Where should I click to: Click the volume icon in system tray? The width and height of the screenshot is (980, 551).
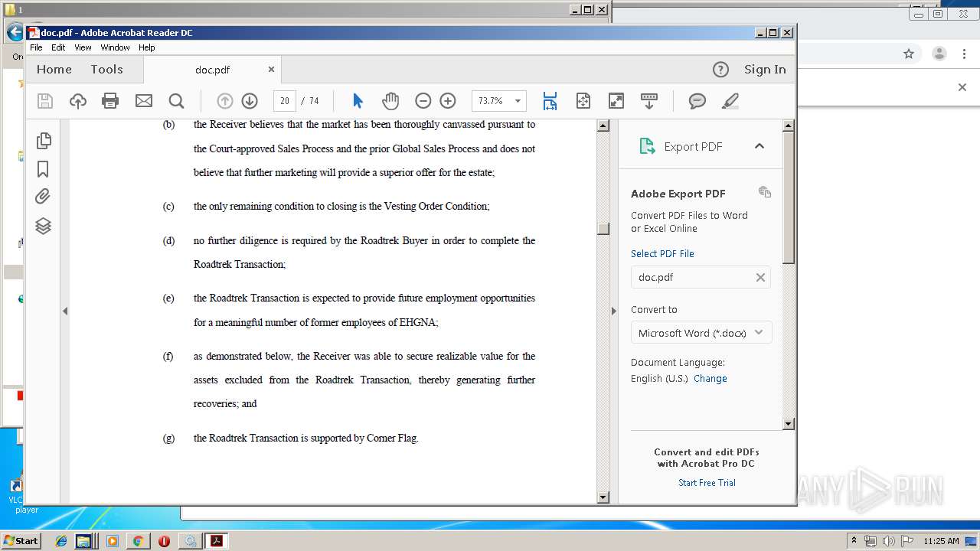[x=889, y=541]
